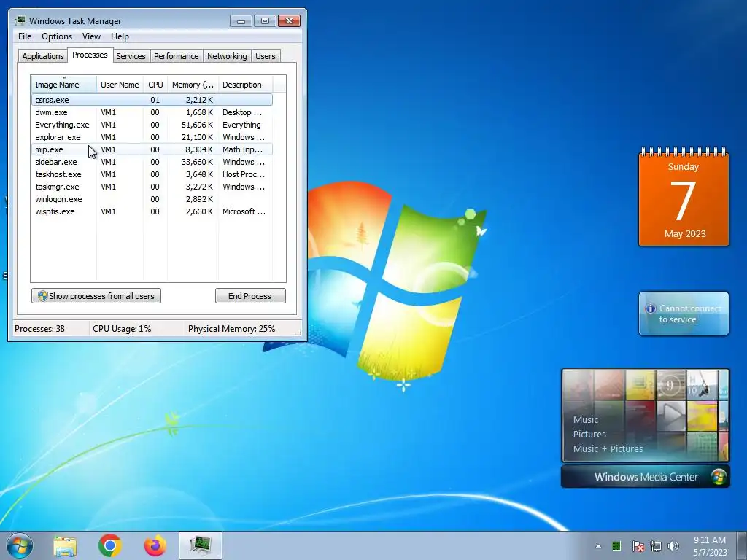Sort by CPU column header
Screen dimensions: 747x560
155,85
